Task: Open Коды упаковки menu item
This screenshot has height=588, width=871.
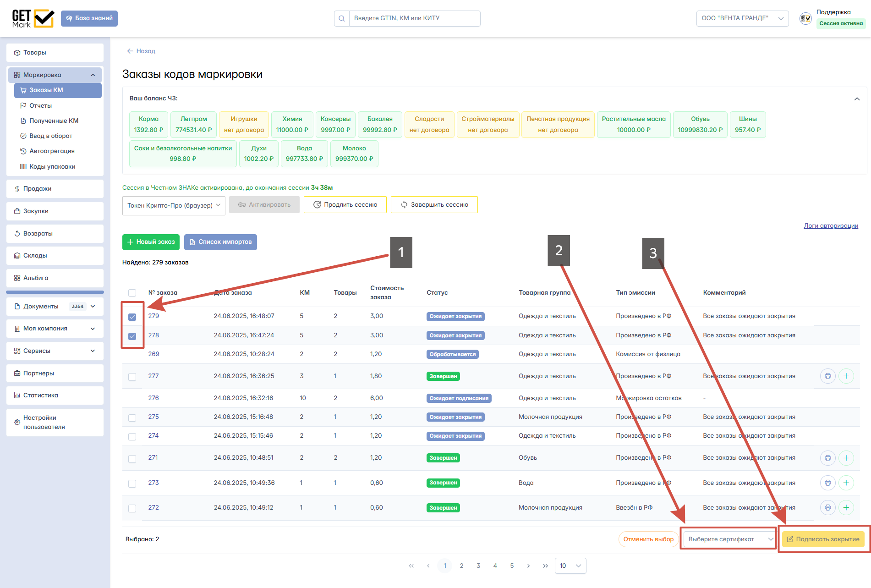Action: (x=52, y=166)
